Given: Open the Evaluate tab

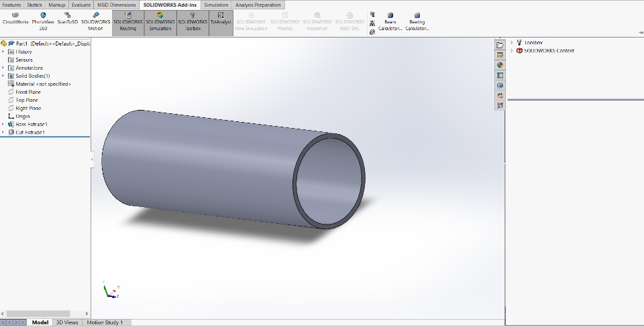Looking at the screenshot, I should click(x=81, y=5).
